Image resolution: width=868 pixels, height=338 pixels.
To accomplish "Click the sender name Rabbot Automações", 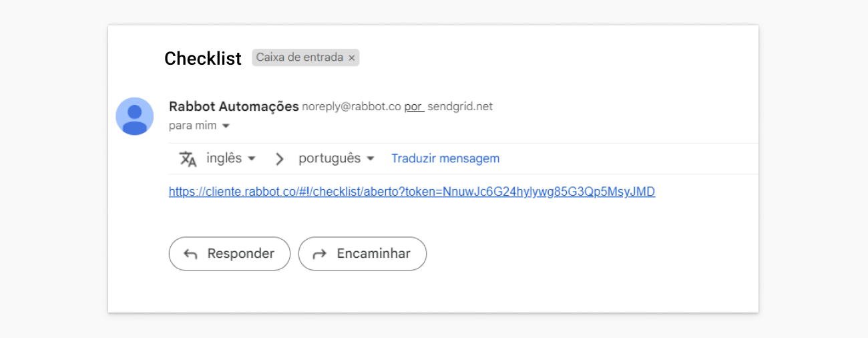I will pos(234,106).
